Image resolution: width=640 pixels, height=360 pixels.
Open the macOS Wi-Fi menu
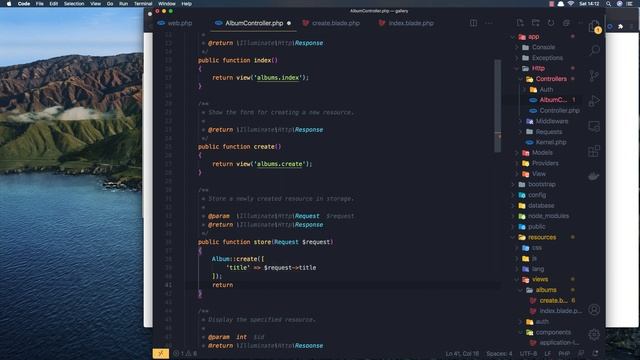[x=571, y=4]
